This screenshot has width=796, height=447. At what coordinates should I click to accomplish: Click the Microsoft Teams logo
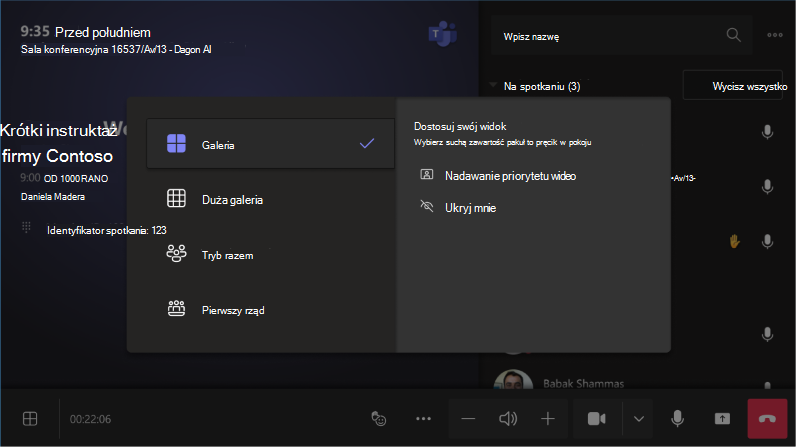tap(443, 34)
